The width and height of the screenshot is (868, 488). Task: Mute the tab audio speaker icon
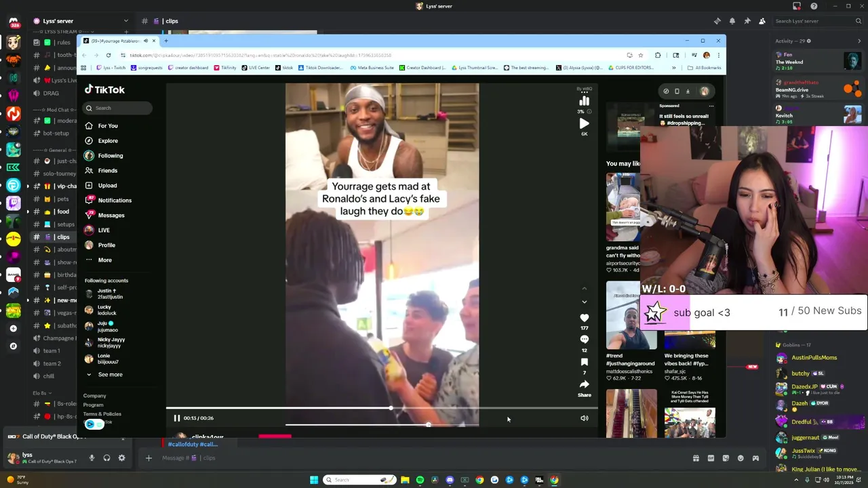coord(145,41)
